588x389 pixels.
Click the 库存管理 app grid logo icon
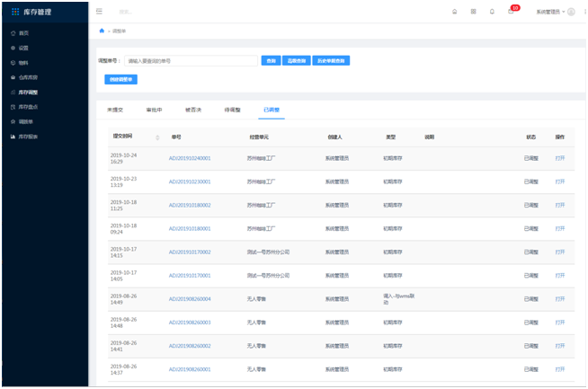click(15, 12)
